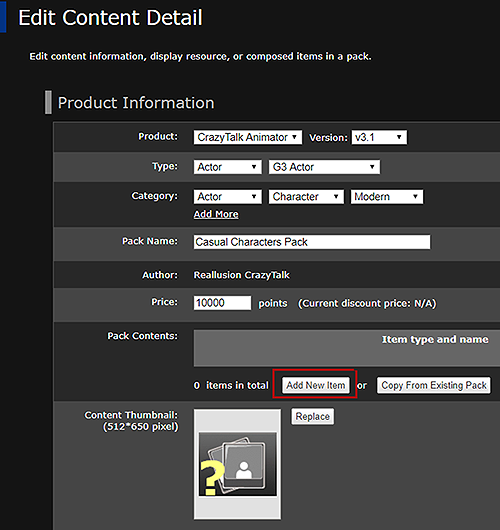This screenshot has height=530, width=500.
Task: Click the Content Thumbnail label
Action: [x=132, y=421]
